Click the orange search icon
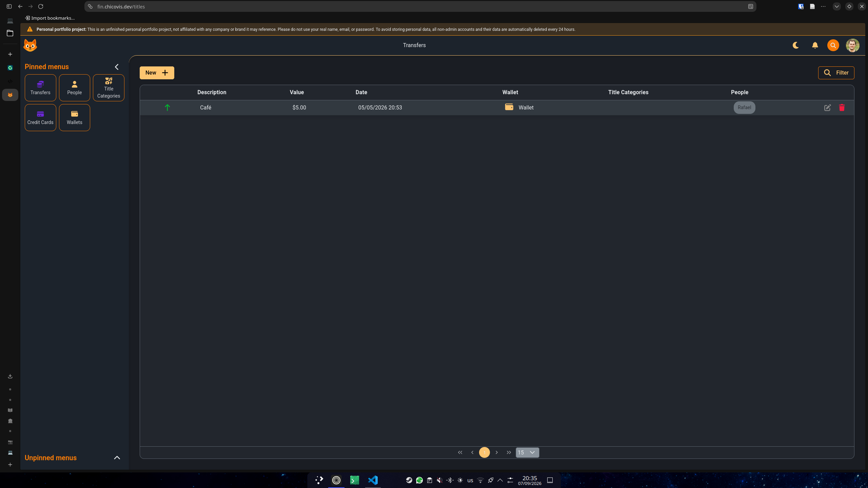Screen dimensions: 868x488 tap(833, 45)
